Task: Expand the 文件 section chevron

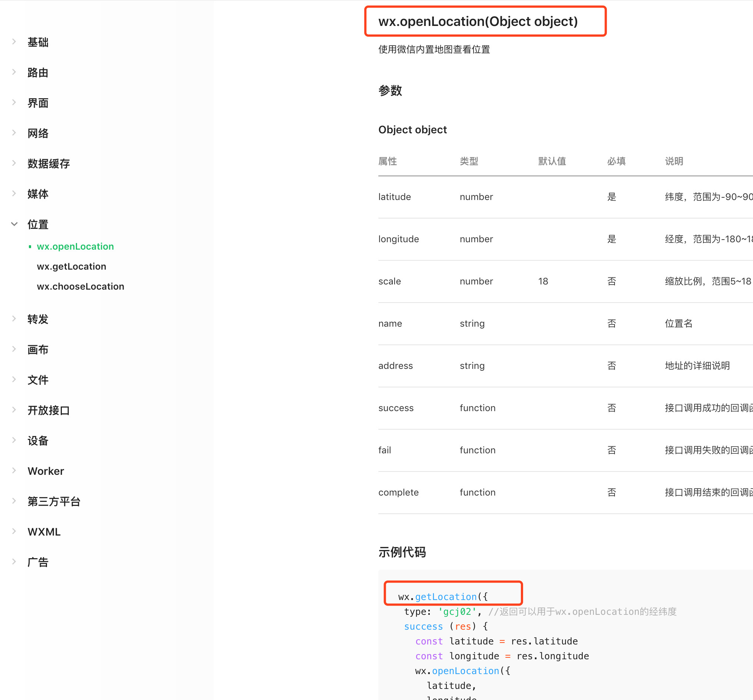Action: tap(14, 379)
